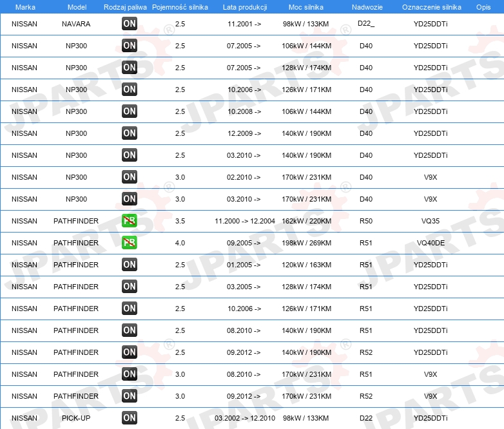
Task: Click the D22_ body code cell
Action: pyautogui.click(x=366, y=23)
